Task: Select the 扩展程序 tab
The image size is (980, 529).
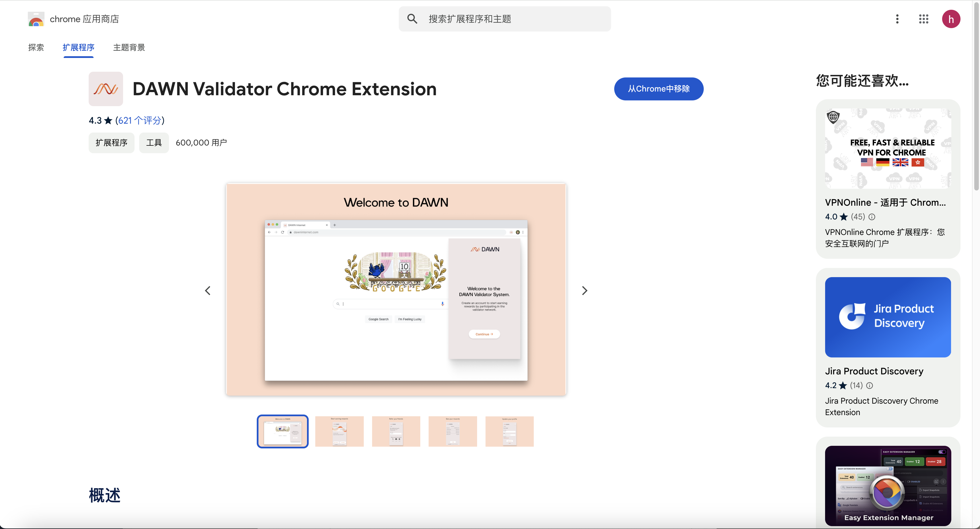Action: click(x=78, y=48)
